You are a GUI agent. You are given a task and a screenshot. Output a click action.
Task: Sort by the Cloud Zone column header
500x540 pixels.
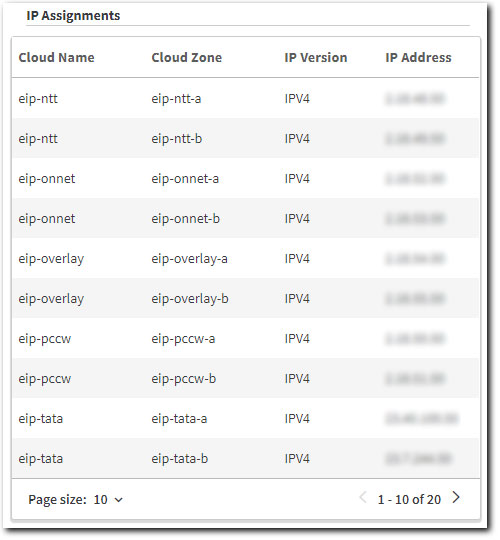187,58
